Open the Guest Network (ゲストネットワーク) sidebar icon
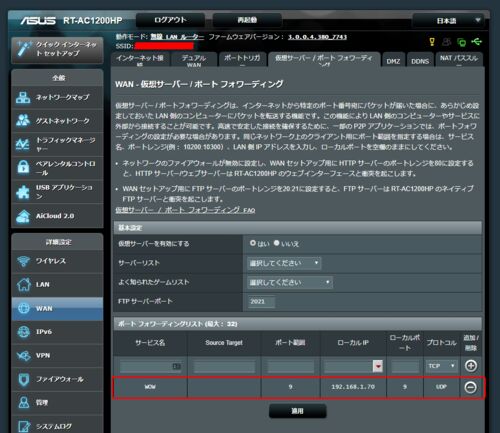500x433 pixels. tap(23, 121)
